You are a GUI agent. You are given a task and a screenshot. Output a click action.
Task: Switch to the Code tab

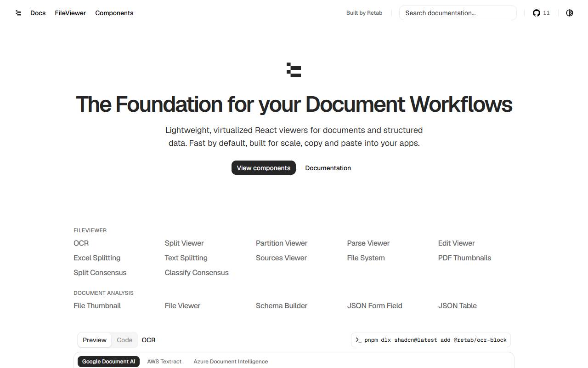(124, 340)
